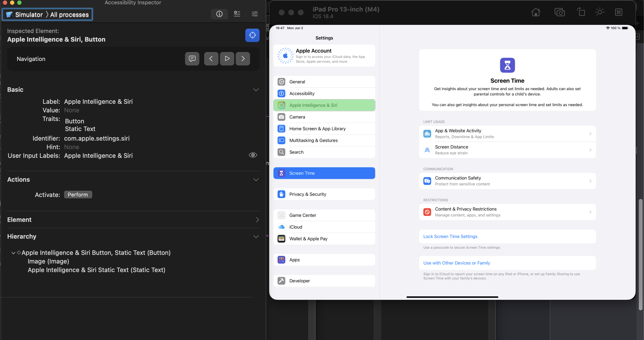Click All processes in target chooser
644x340 pixels.
pyautogui.click(x=70, y=15)
